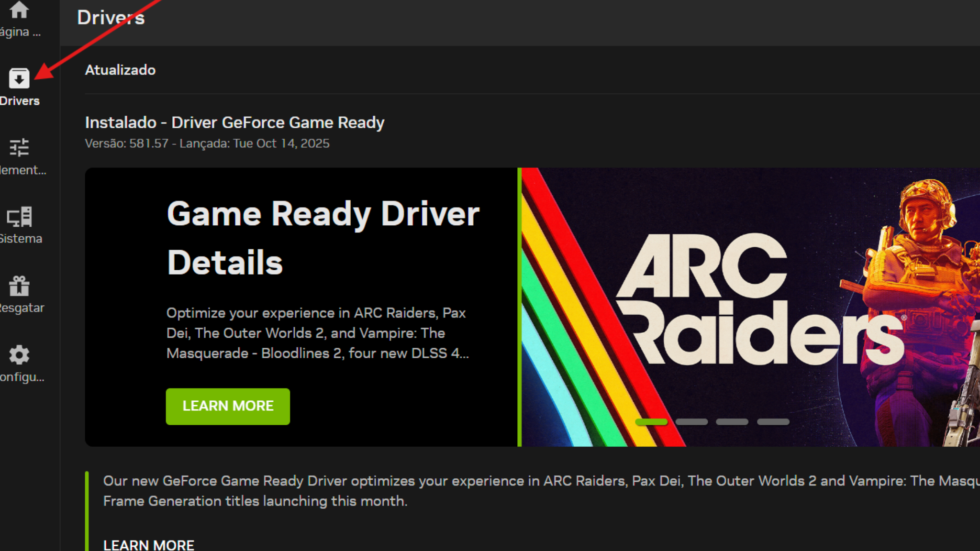The width and height of the screenshot is (980, 551).
Task: Click the 'Atualizado' status text
Action: pos(120,70)
